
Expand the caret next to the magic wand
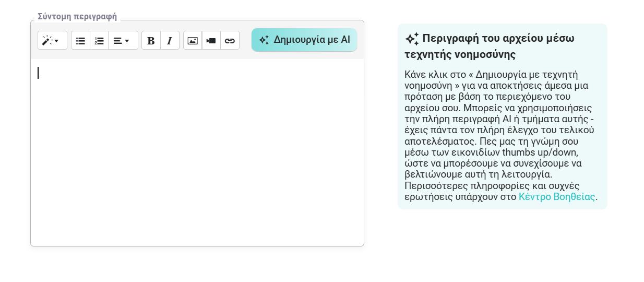tap(57, 41)
